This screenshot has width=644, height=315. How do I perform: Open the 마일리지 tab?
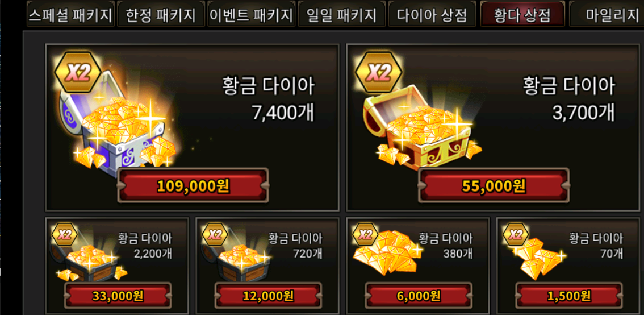click(x=607, y=15)
